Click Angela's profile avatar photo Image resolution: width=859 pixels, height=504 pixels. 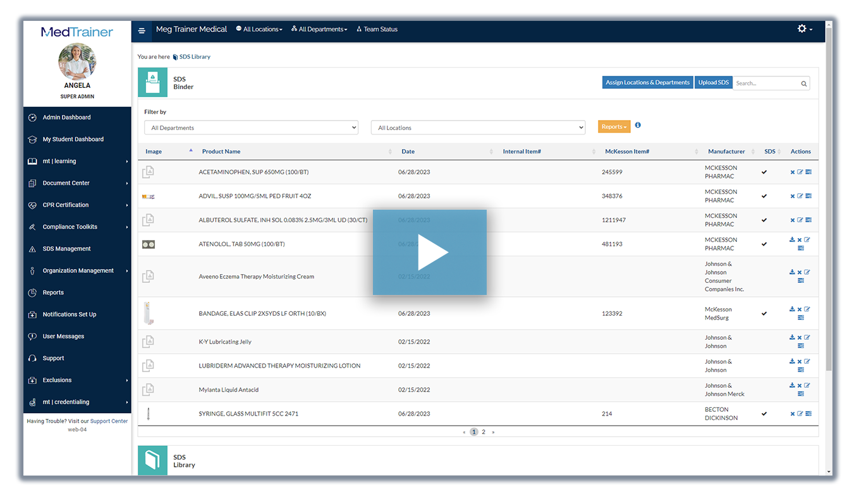[77, 61]
